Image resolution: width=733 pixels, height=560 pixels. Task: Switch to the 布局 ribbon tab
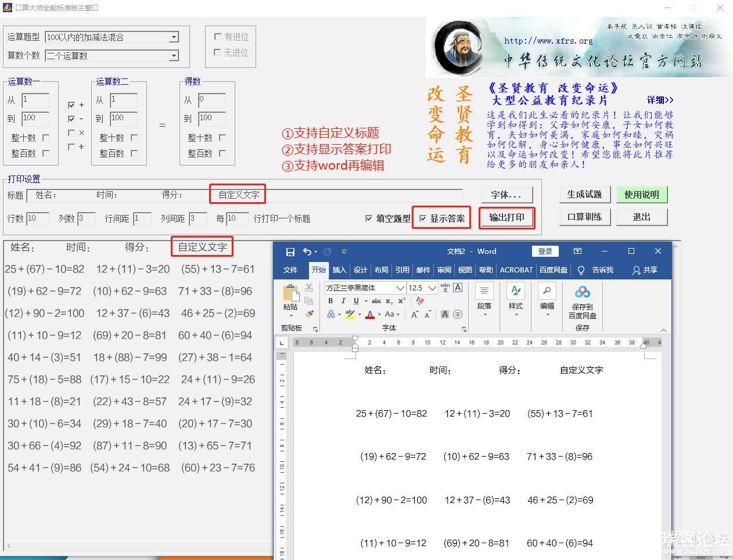tap(381, 270)
